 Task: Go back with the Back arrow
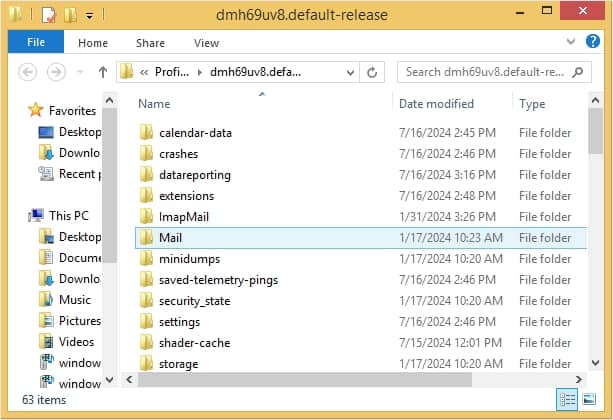pyautogui.click(x=28, y=72)
